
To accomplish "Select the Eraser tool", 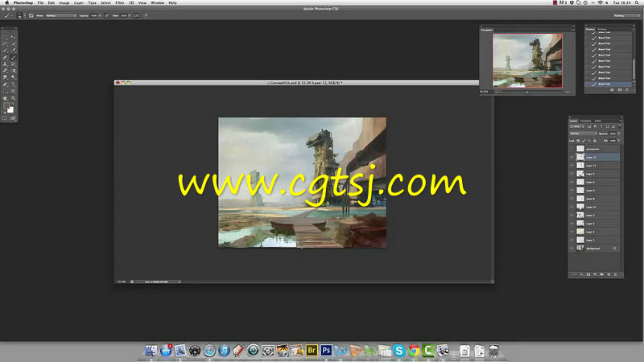I will (x=5, y=70).
